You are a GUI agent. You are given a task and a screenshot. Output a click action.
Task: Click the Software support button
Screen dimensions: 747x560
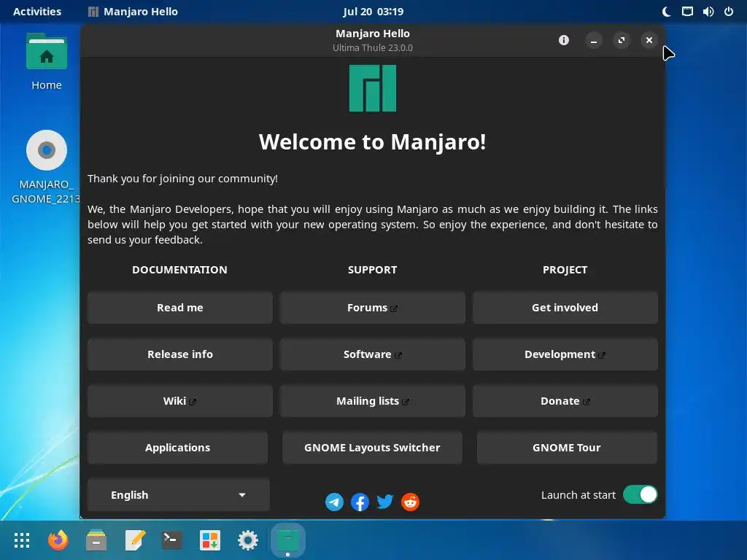click(373, 354)
